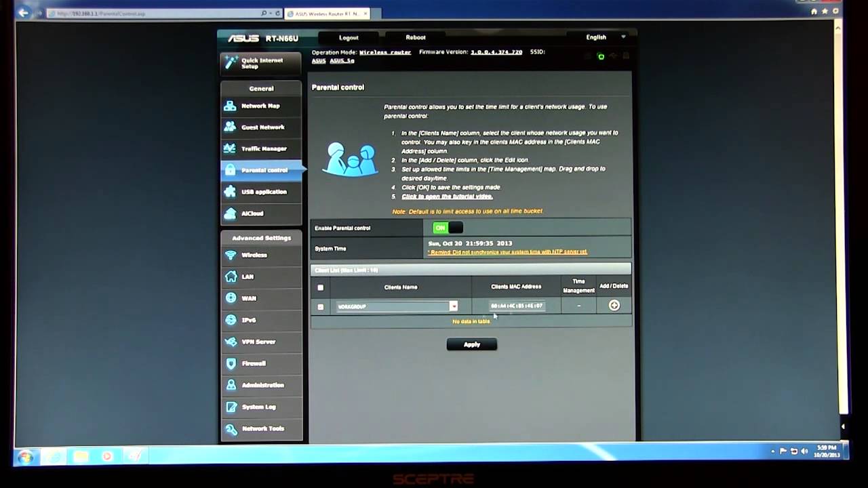This screenshot has width=868, height=488.
Task: Refresh the page in the address bar
Action: pos(278,14)
